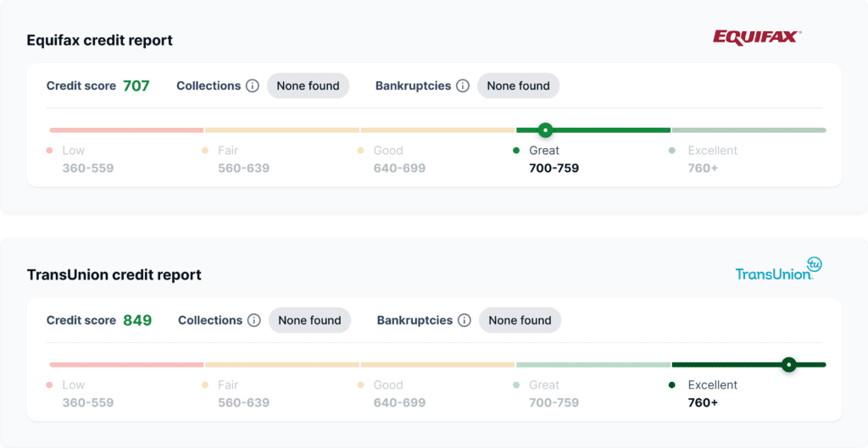Click the TransUnion Collections info icon
868x448 pixels.
[253, 320]
